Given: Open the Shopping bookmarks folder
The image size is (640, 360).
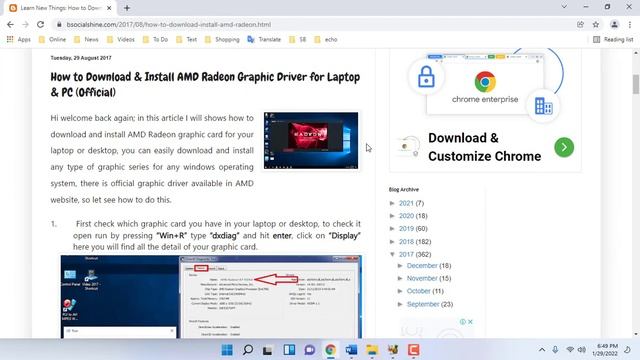Looking at the screenshot, I should coord(222,40).
